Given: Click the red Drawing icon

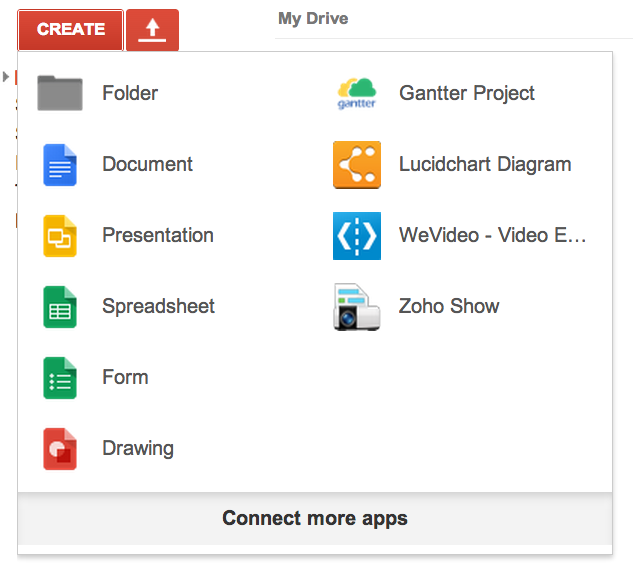Looking at the screenshot, I should (60, 449).
